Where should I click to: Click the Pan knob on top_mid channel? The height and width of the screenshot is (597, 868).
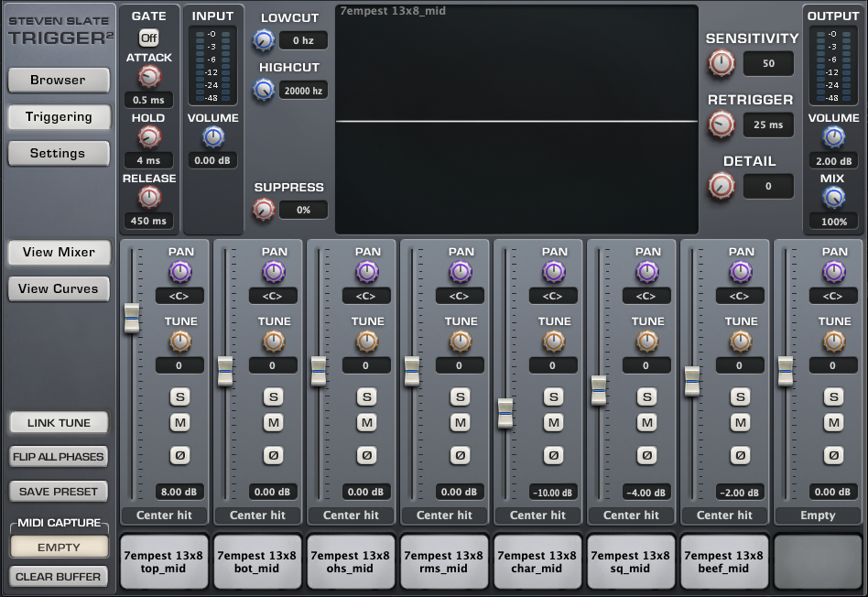[179, 272]
